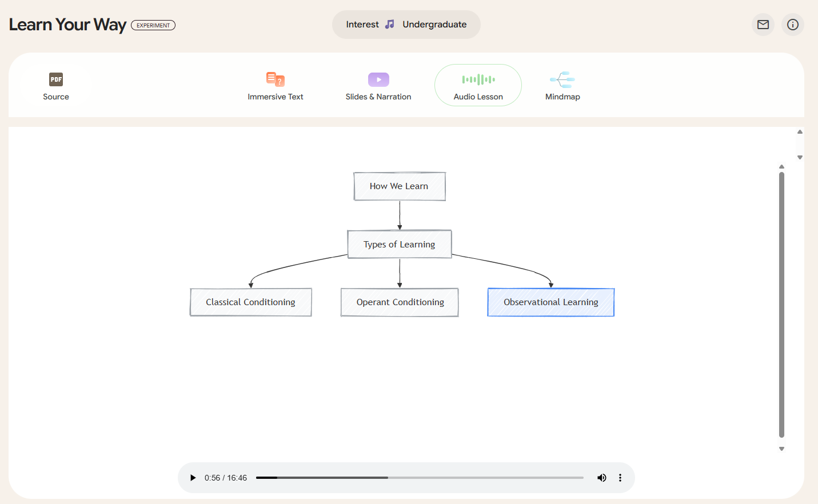Viewport: 818px width, 504px height.
Task: Click the info icon in the top right
Action: click(x=793, y=25)
